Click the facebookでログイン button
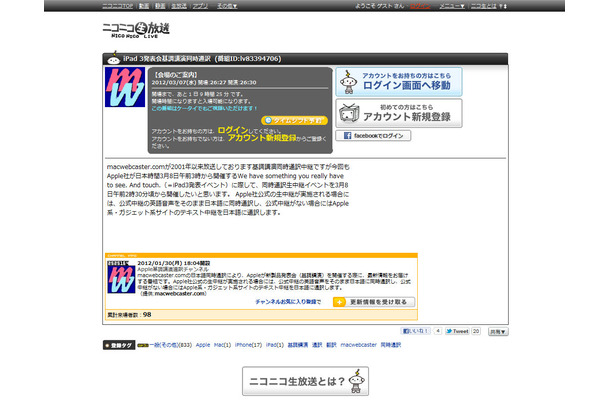Screen dimensions: 610x400 click(x=373, y=135)
